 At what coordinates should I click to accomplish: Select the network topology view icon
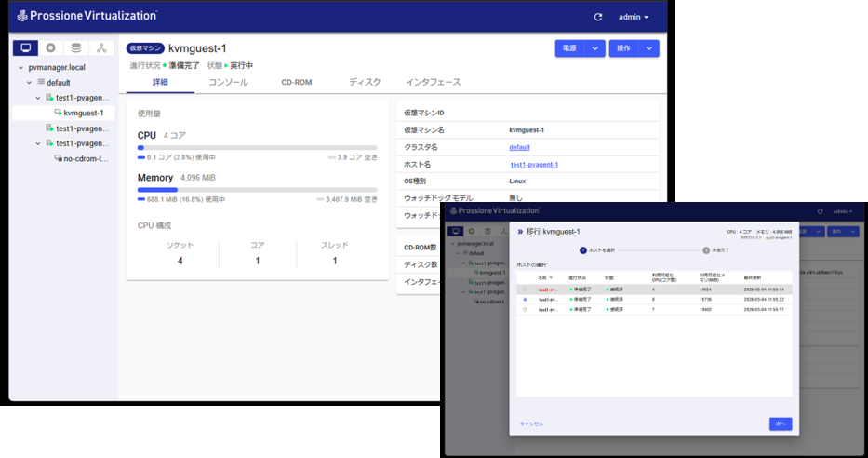tap(101, 48)
